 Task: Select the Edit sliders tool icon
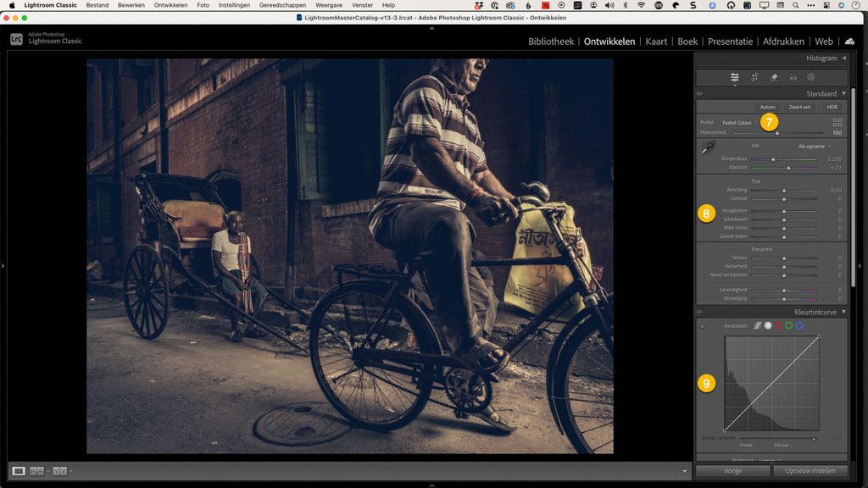[735, 77]
